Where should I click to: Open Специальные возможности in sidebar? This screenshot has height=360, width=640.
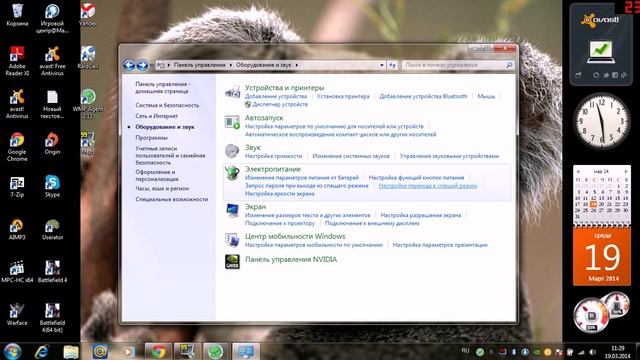(171, 199)
